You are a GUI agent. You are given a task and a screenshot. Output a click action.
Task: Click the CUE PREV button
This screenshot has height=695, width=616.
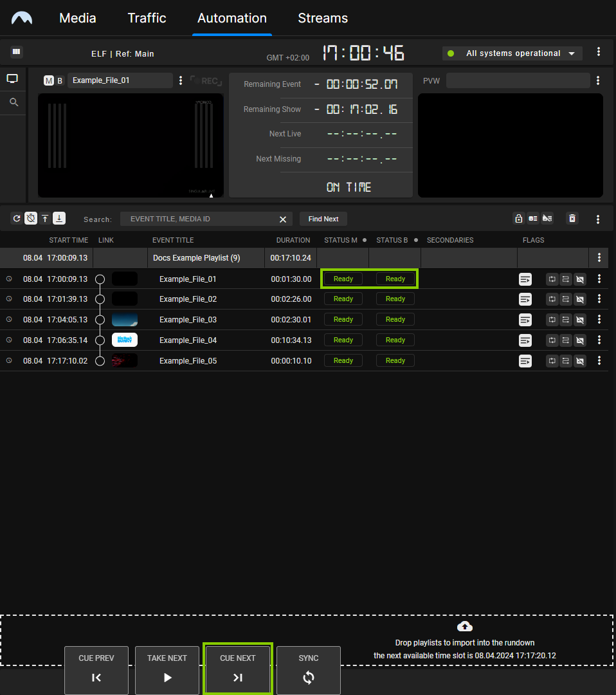[96, 670]
